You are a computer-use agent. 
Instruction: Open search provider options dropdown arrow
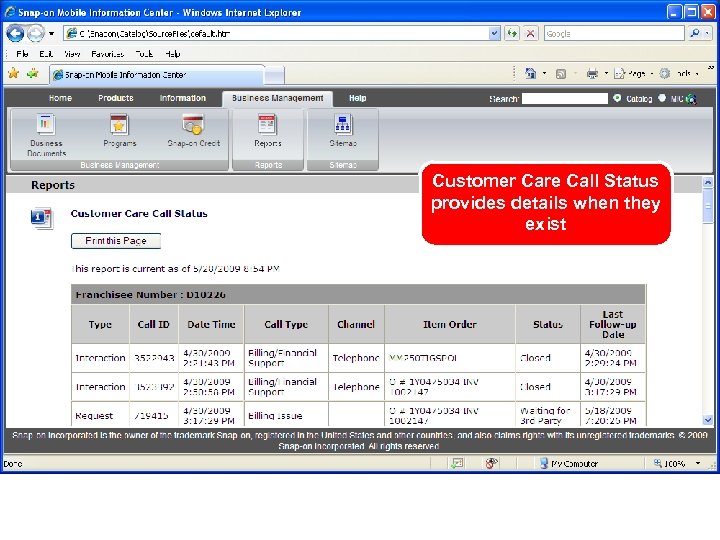tap(708, 33)
